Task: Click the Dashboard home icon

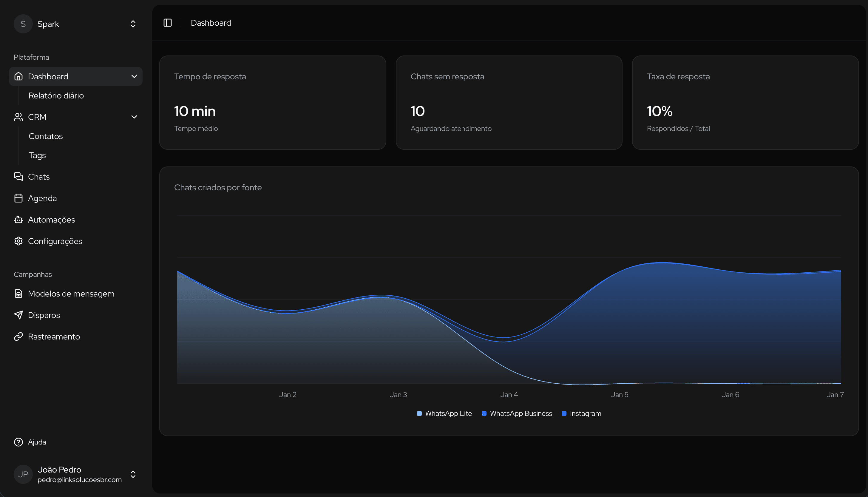Action: click(x=18, y=76)
